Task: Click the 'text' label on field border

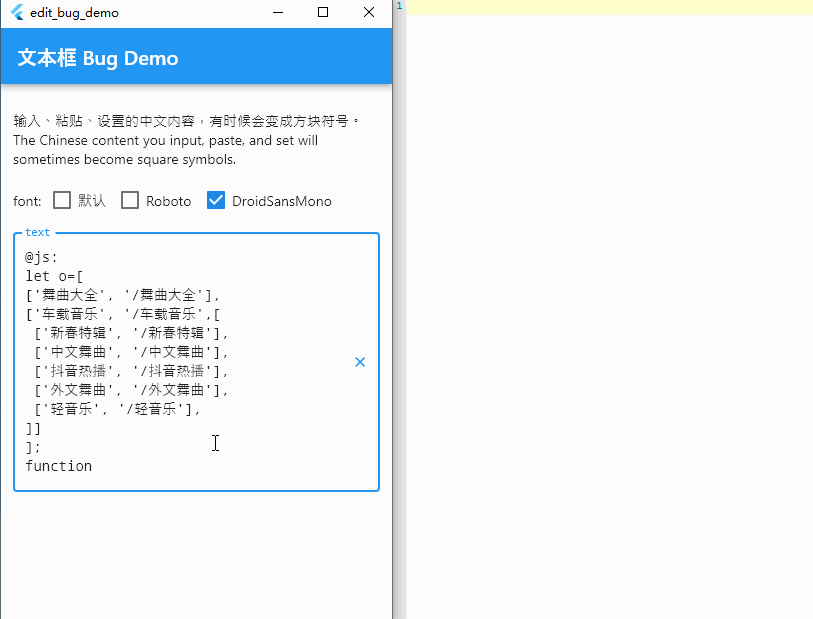Action: click(x=37, y=231)
